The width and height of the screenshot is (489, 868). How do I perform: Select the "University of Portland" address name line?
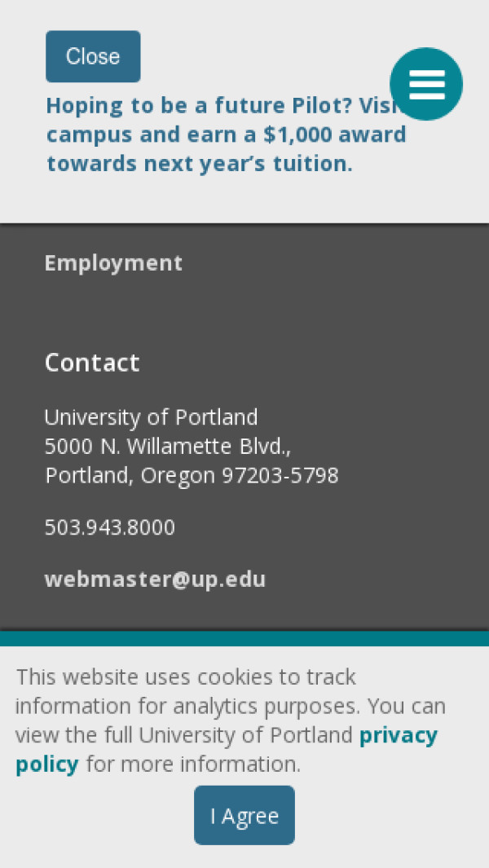[x=151, y=417]
